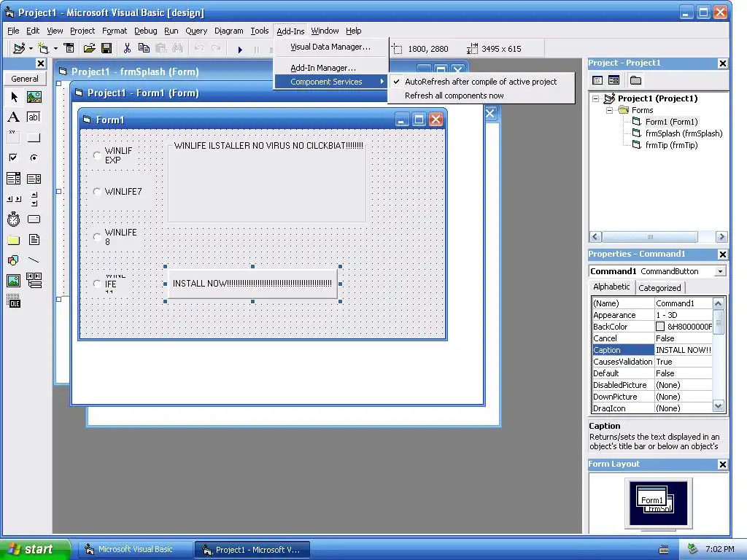Select the Frame control tool
Screen dimensions: 747x560
click(x=14, y=138)
